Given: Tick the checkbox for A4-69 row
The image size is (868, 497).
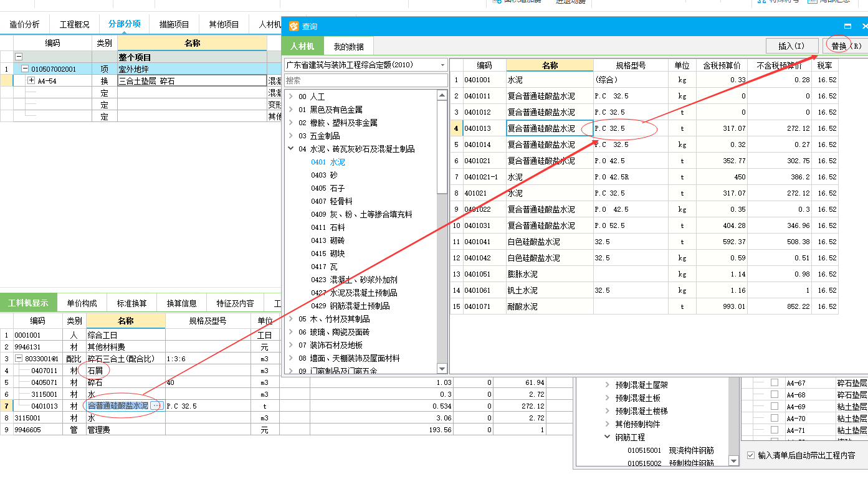Looking at the screenshot, I should point(775,406).
